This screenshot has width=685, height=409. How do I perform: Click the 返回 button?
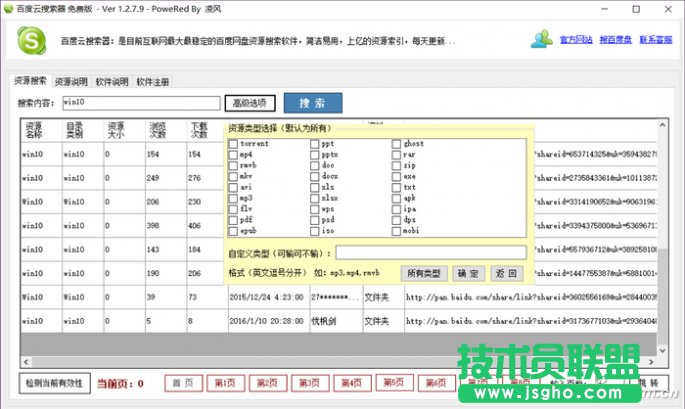point(506,274)
